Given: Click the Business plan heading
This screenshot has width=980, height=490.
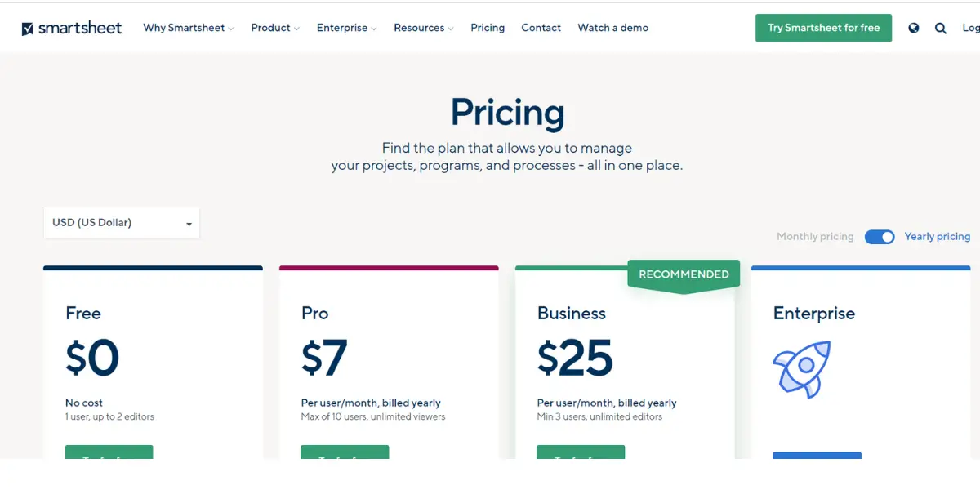Looking at the screenshot, I should click(572, 314).
